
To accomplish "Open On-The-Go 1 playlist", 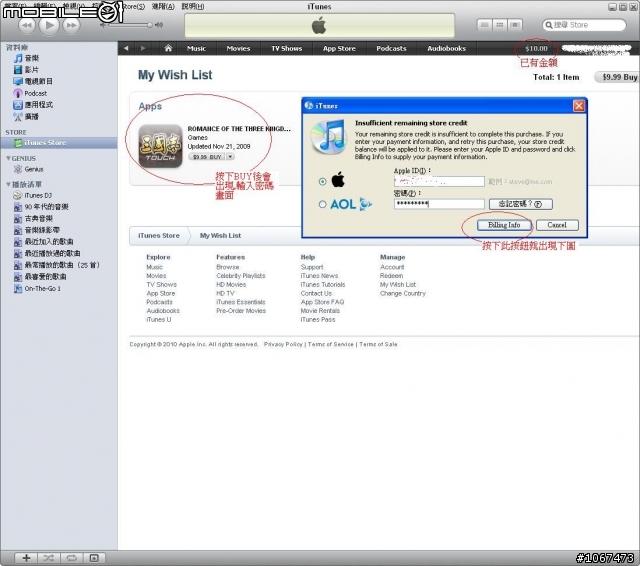I will click(37, 289).
